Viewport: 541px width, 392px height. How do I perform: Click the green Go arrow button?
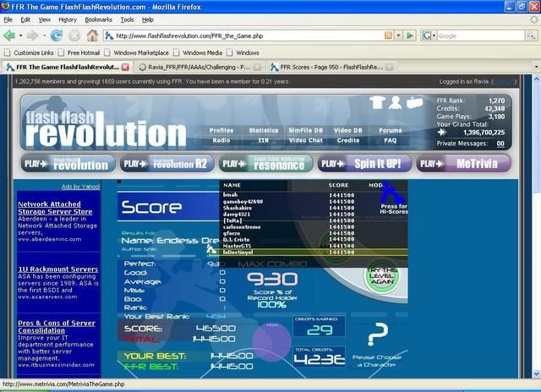pos(410,35)
